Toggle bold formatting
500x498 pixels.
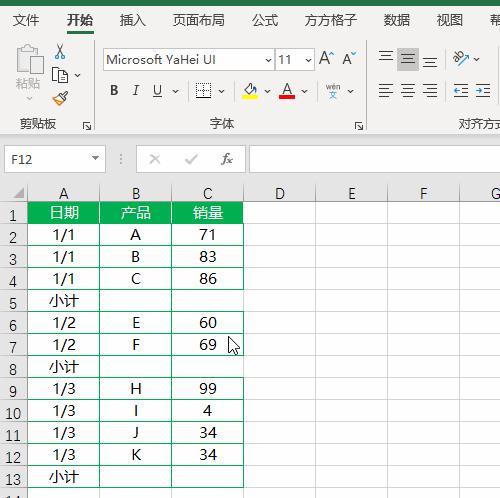pos(114,90)
